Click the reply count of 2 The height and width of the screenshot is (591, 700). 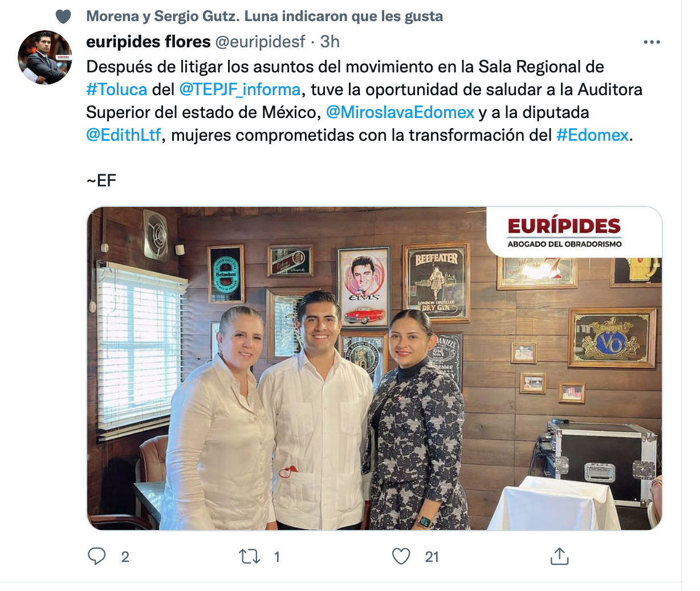click(125, 557)
